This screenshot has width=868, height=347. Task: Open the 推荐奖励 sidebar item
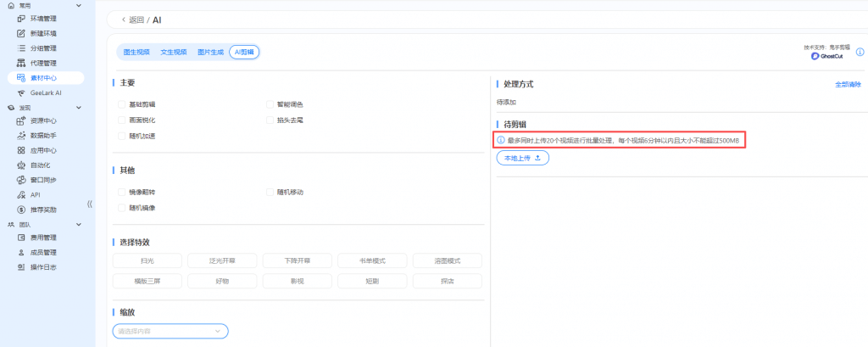[42, 209]
